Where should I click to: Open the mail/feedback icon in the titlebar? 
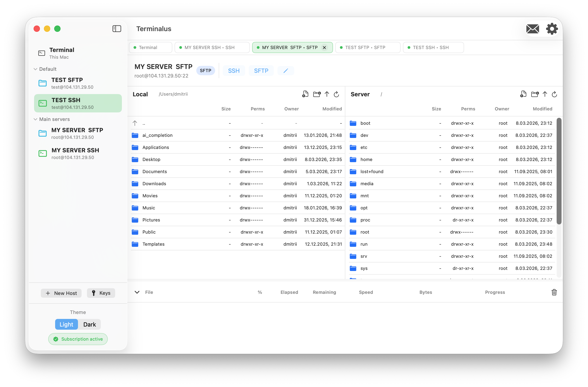(x=533, y=29)
